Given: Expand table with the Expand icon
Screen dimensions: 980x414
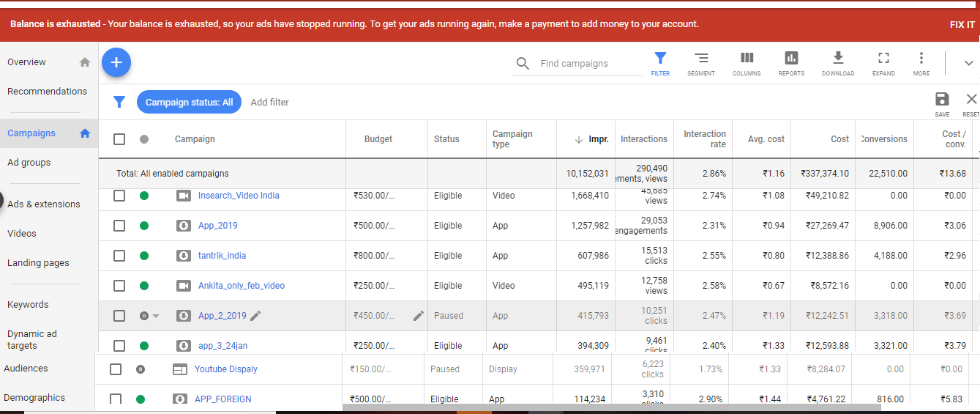Looking at the screenshot, I should (x=883, y=63).
